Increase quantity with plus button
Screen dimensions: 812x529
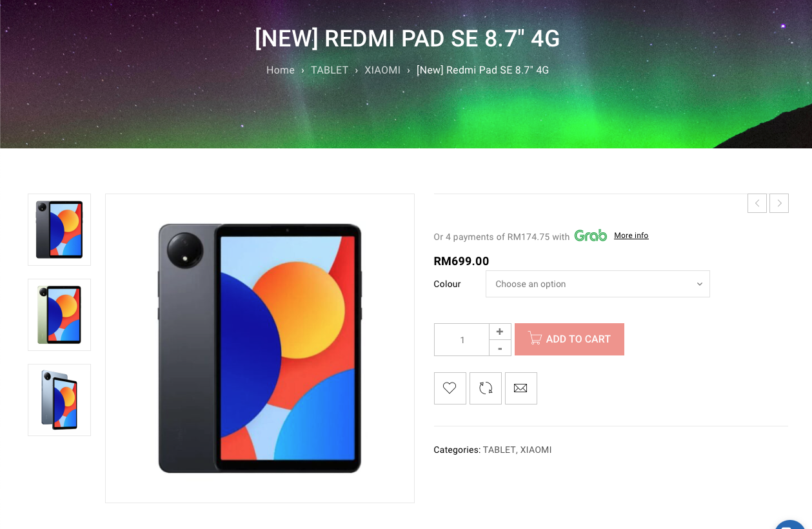(500, 332)
